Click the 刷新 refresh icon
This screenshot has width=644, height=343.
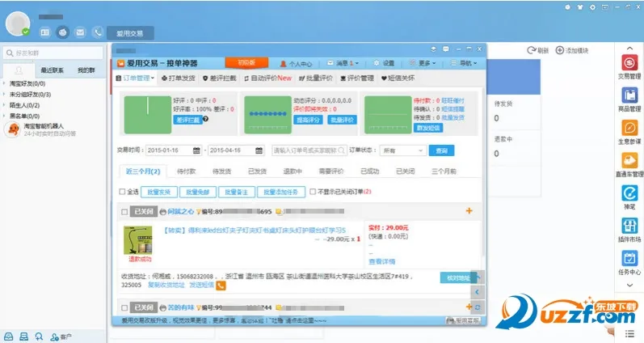click(x=531, y=50)
